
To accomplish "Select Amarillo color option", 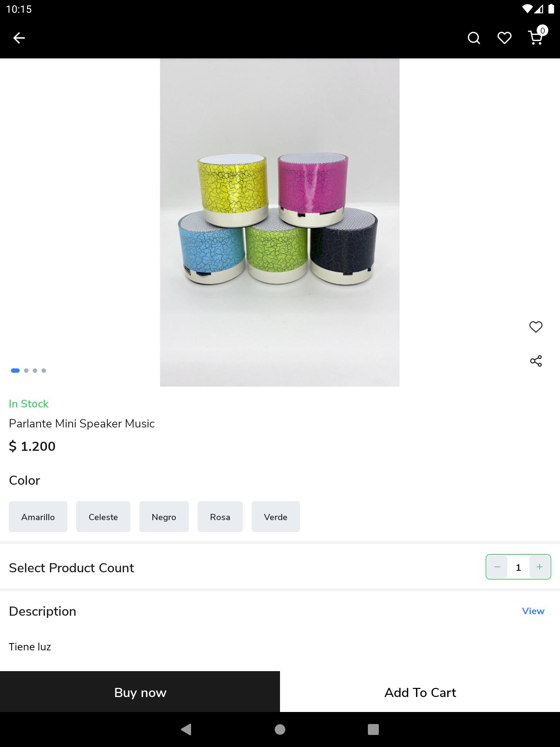I will [x=38, y=516].
